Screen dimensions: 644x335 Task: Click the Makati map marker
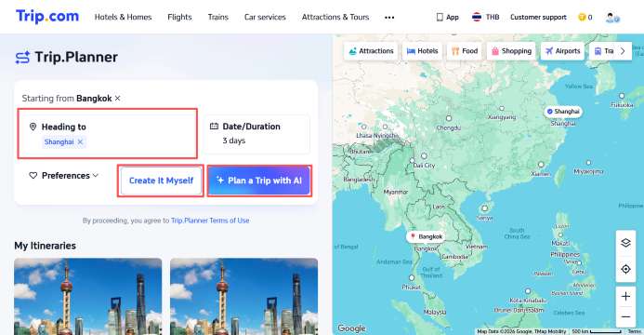(560, 234)
